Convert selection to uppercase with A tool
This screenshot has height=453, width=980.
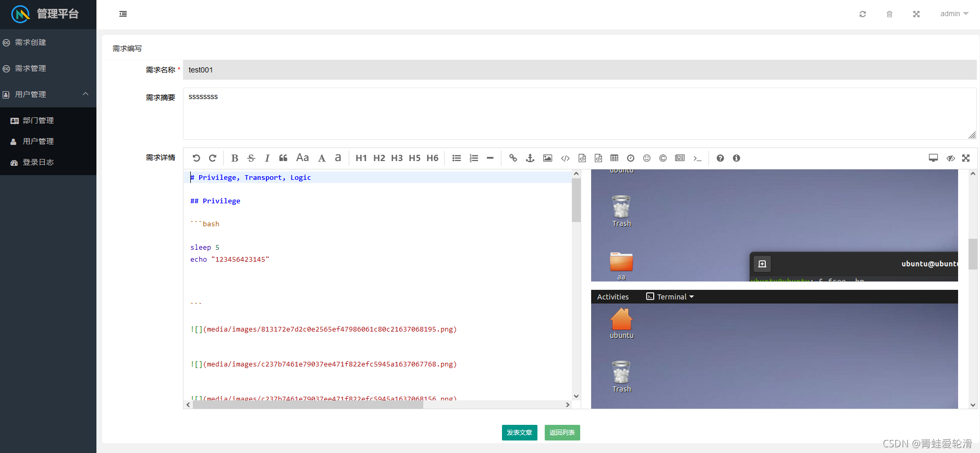tap(322, 158)
